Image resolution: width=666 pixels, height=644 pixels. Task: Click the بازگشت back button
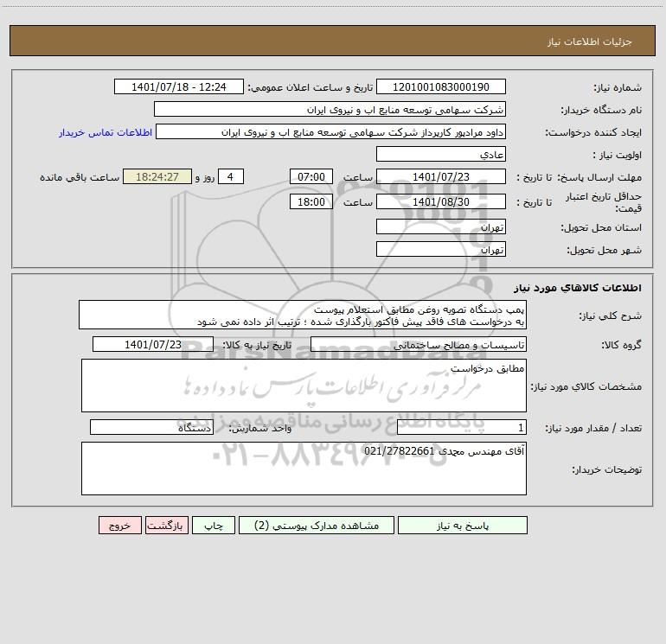pyautogui.click(x=166, y=525)
